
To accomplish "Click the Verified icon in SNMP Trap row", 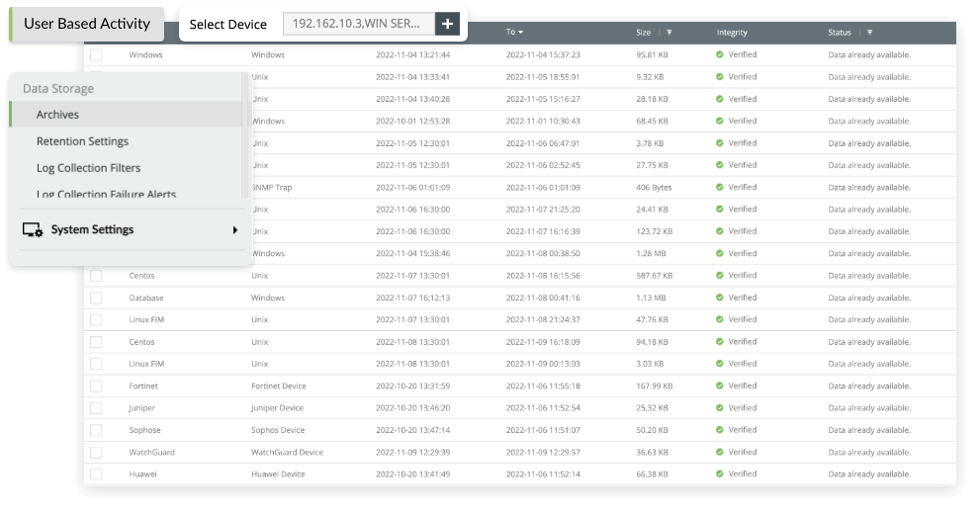I will tap(720, 187).
